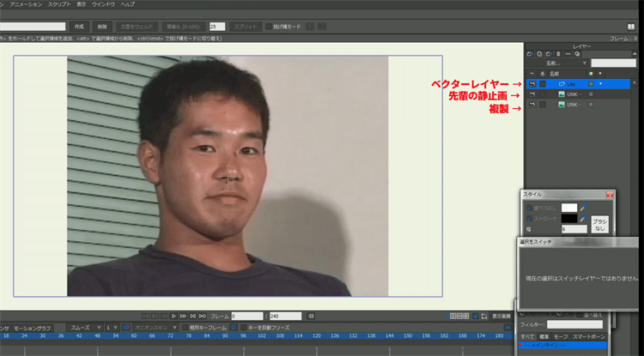Click the blue icon right of interpolation dropdowns
This screenshot has height=356, width=644.
(126, 328)
